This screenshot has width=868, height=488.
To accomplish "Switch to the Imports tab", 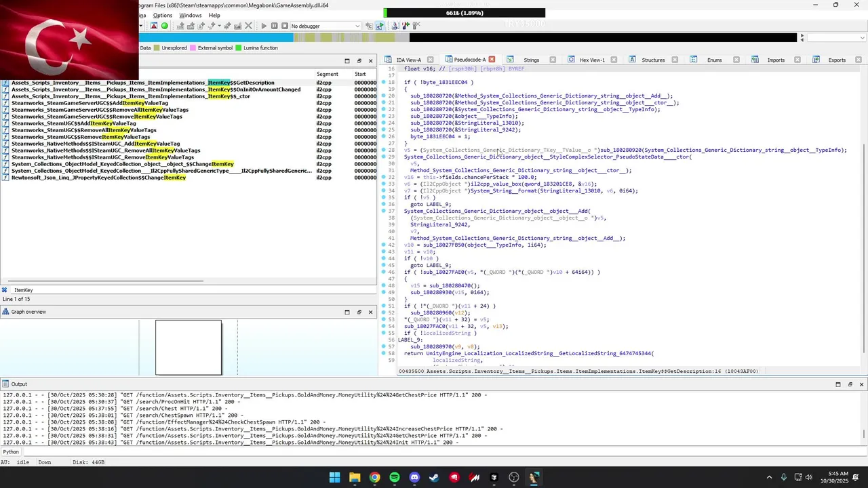I will 776,60.
